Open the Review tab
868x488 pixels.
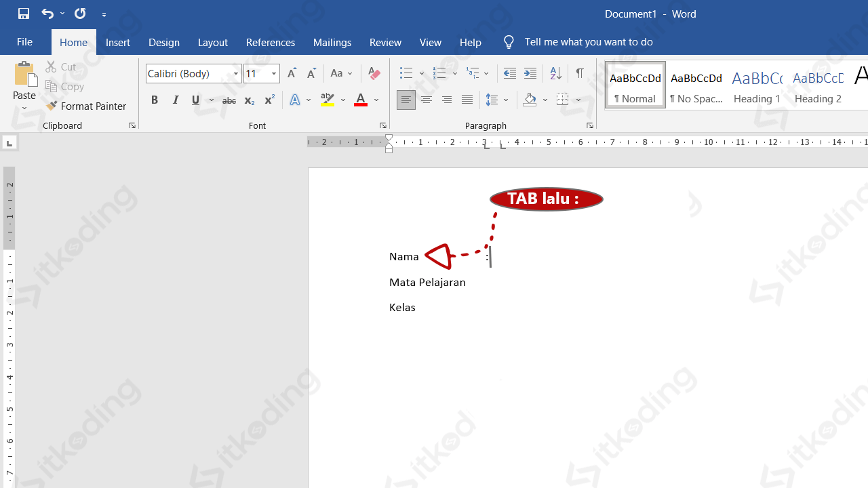click(x=385, y=42)
